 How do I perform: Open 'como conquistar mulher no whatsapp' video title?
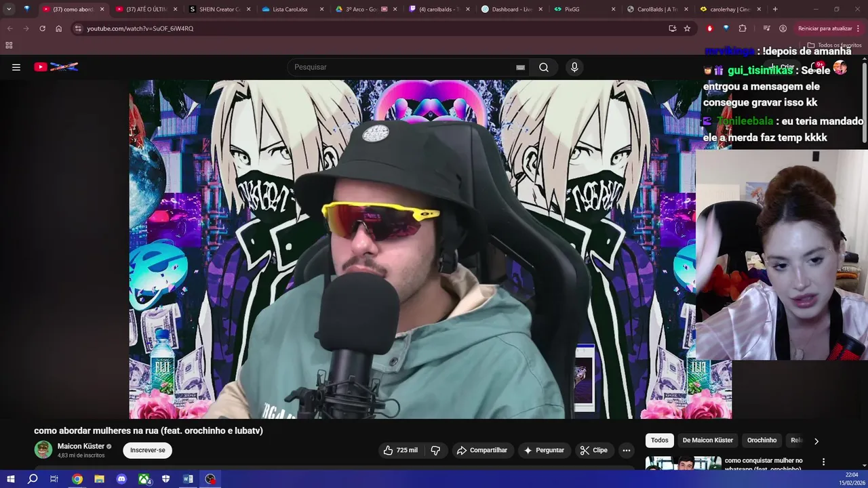(x=763, y=464)
